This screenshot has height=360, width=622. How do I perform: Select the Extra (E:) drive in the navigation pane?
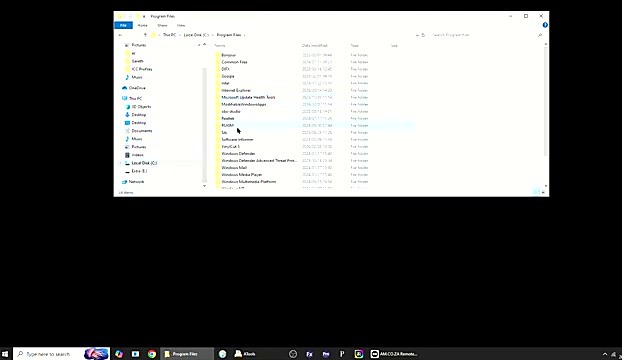coord(139,171)
